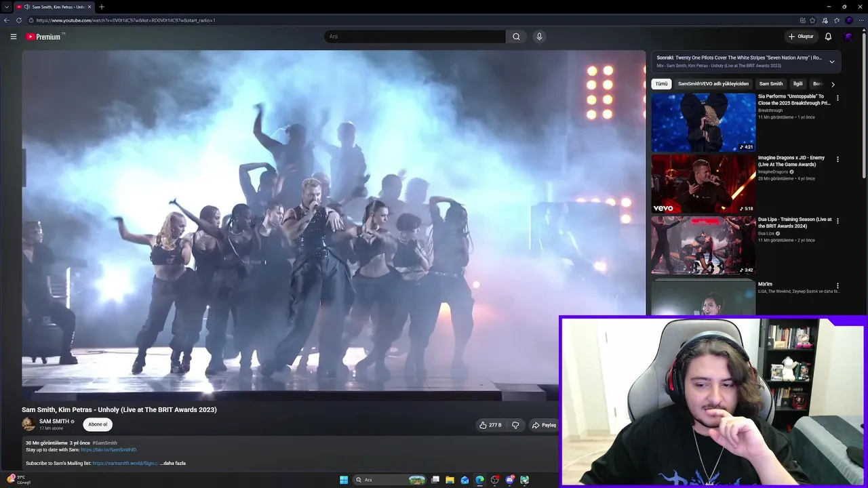Dislike the video with thumbs down
This screenshot has height=488, width=868.
click(515, 425)
